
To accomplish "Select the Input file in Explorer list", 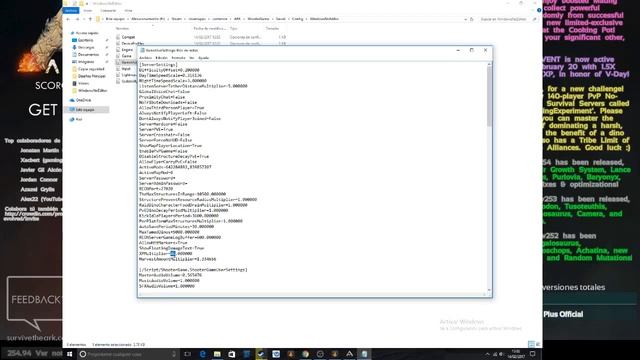I will coord(124,69).
